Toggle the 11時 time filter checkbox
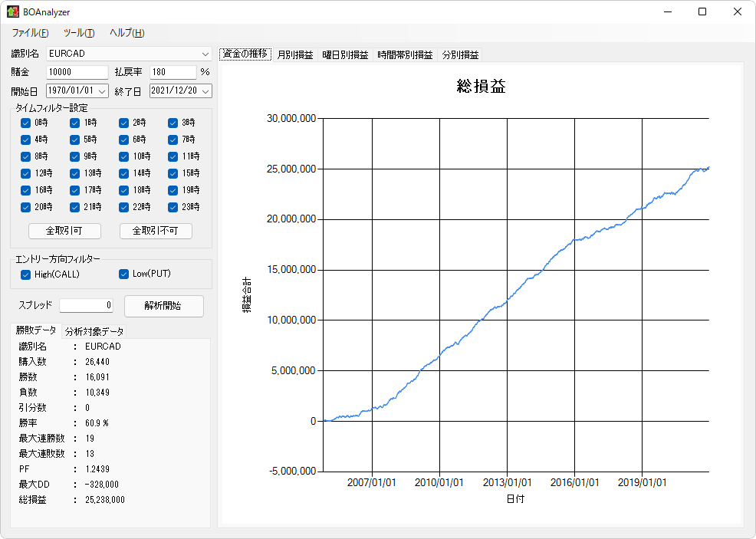 point(173,156)
